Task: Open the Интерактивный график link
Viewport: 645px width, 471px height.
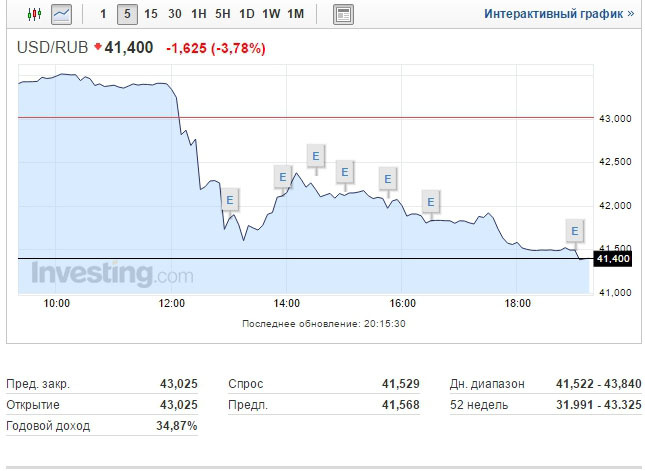Action: pos(559,14)
